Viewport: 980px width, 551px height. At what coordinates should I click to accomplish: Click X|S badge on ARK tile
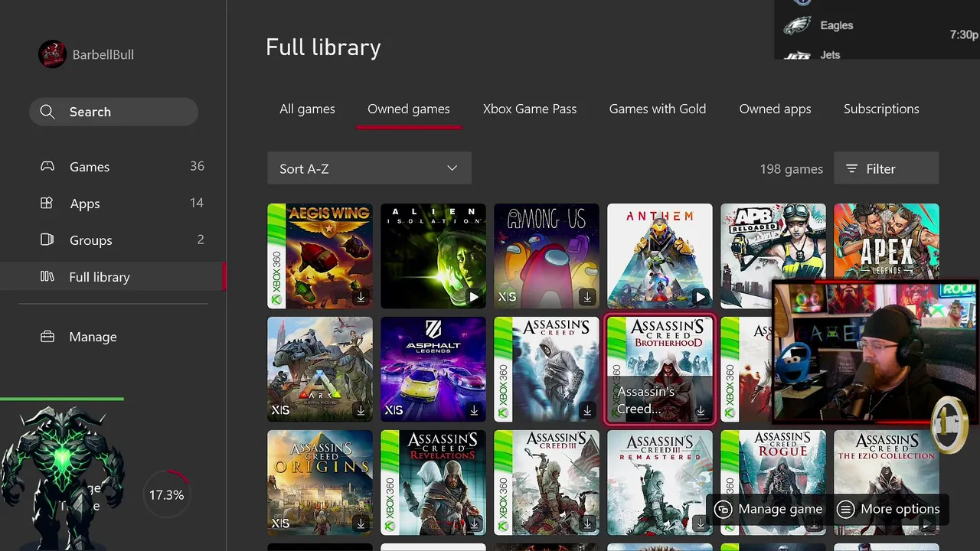pyautogui.click(x=280, y=410)
